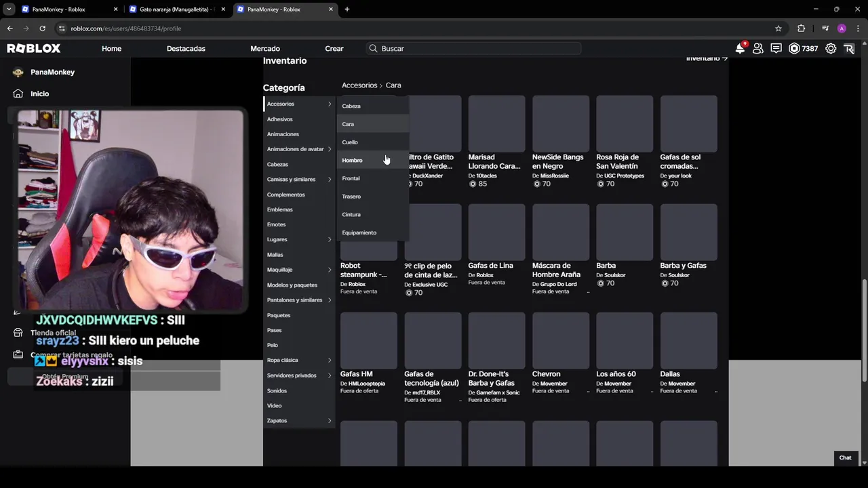Expand the Zapatos category
The height and width of the screenshot is (488, 868).
point(299,420)
